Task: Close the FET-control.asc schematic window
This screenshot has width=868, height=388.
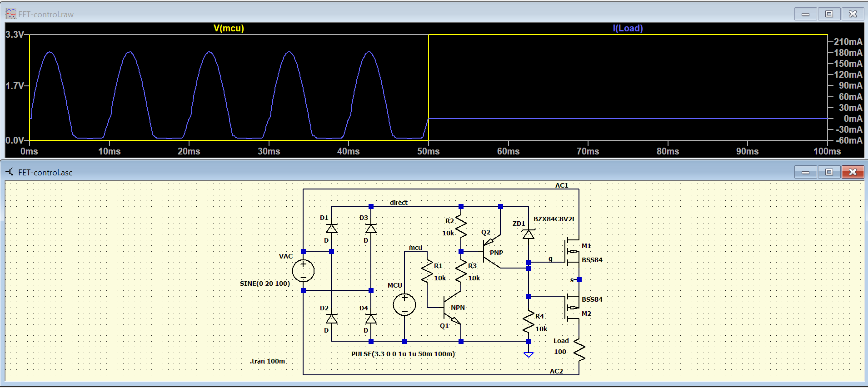Action: click(853, 172)
